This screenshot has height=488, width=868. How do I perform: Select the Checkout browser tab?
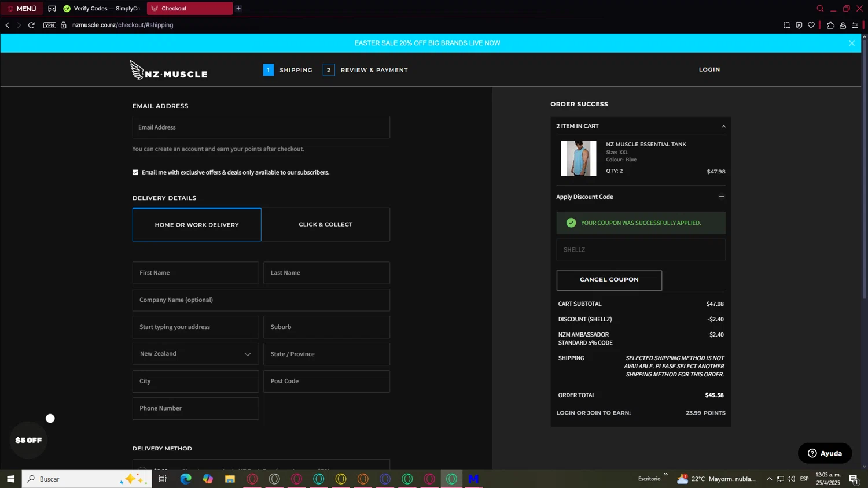point(189,9)
